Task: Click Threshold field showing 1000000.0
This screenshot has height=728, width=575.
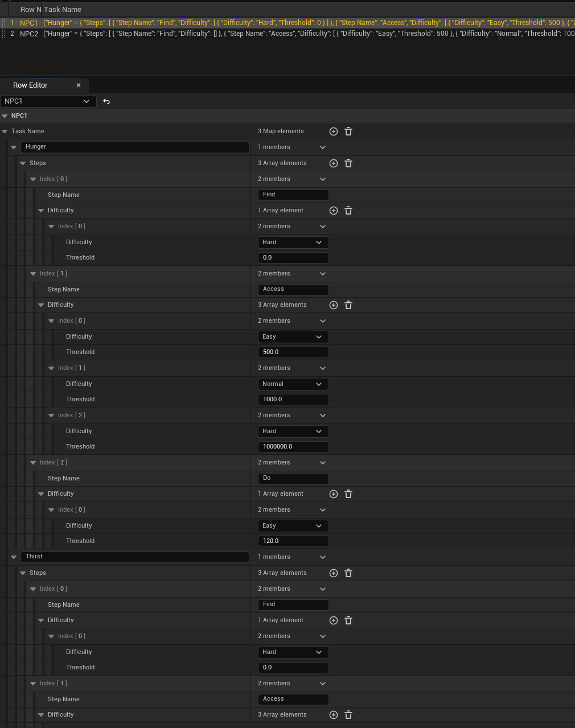Action: point(293,447)
